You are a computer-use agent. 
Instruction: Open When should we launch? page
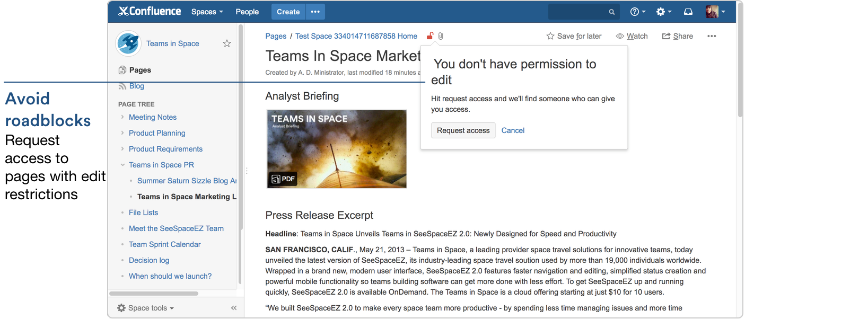click(x=170, y=276)
